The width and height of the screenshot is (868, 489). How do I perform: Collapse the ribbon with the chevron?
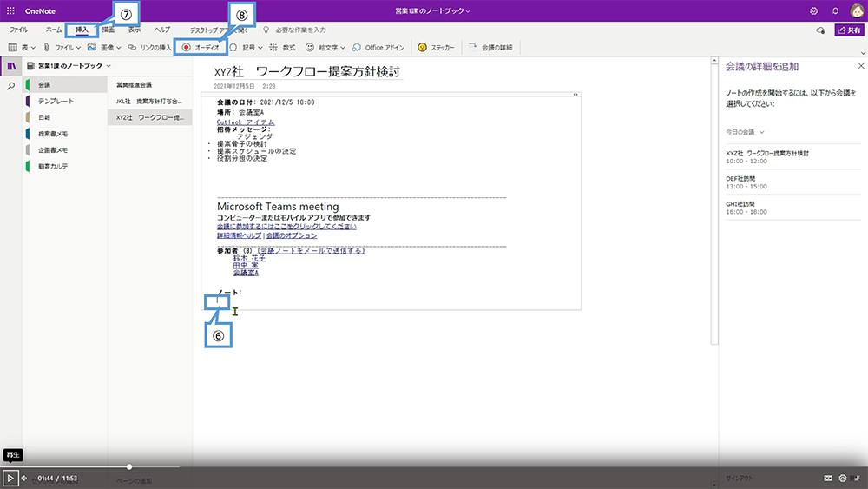click(x=863, y=53)
